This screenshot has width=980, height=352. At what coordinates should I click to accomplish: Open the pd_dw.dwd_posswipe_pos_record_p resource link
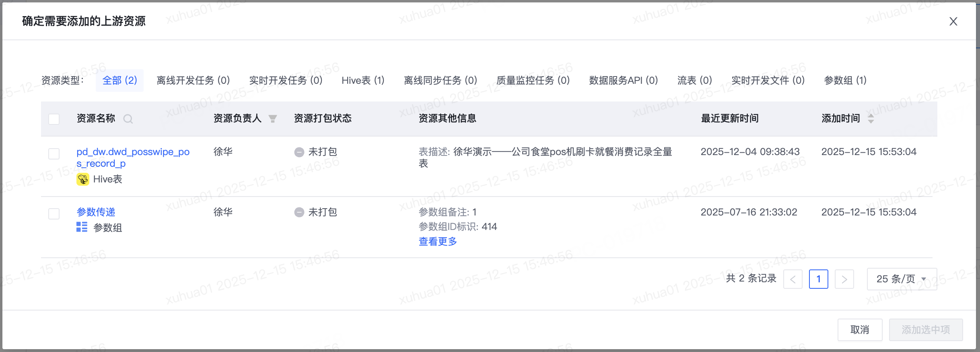pyautogui.click(x=133, y=157)
